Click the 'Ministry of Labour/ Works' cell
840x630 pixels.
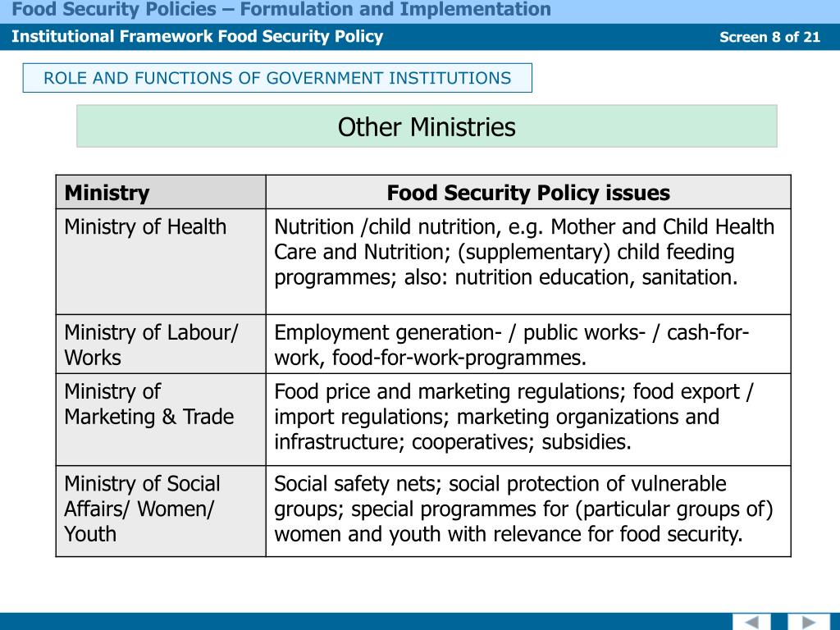coord(161,345)
